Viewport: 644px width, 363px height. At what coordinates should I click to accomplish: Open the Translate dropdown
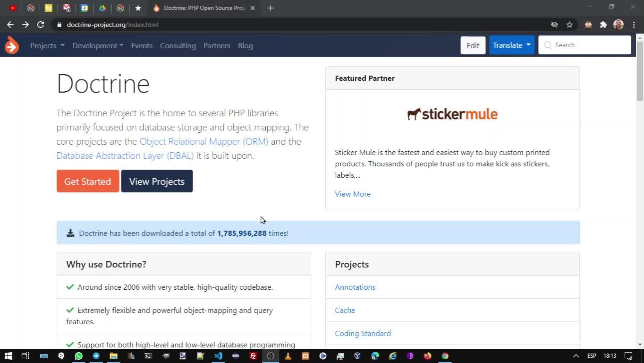pyautogui.click(x=512, y=45)
